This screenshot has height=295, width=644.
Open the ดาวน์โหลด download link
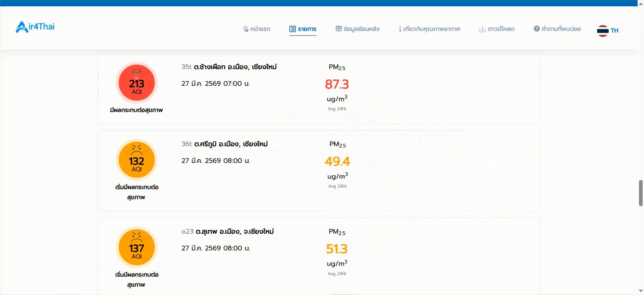click(x=501, y=29)
